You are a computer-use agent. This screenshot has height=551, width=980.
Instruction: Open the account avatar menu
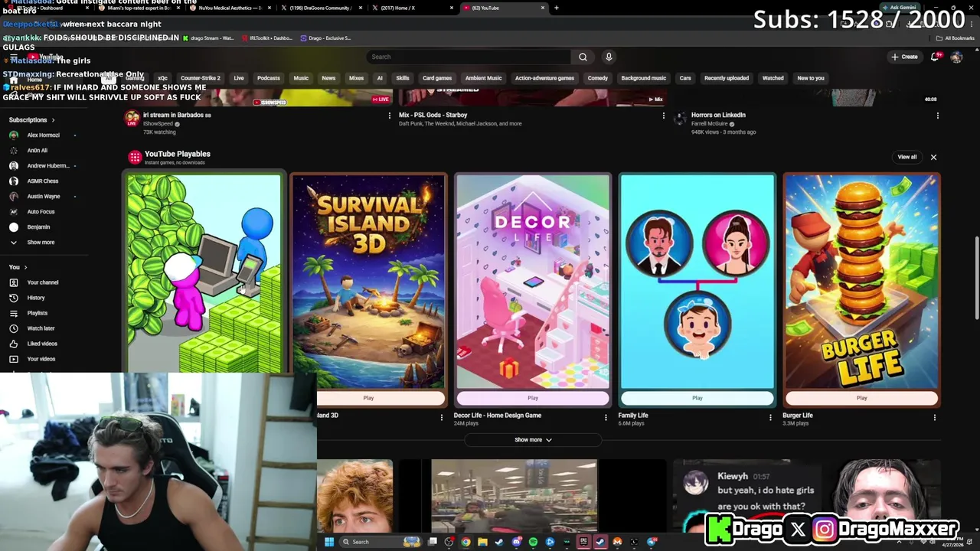pos(956,57)
